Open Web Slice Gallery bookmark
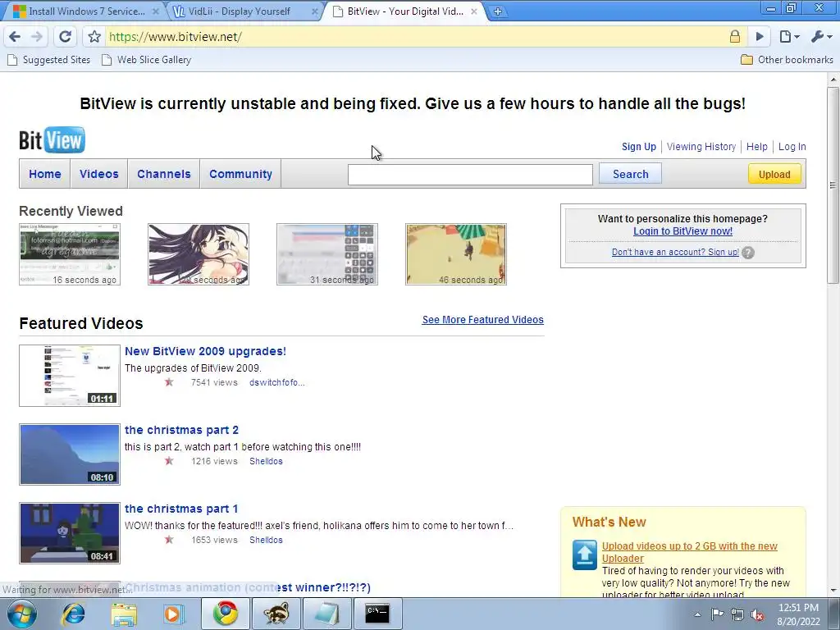 coord(146,60)
